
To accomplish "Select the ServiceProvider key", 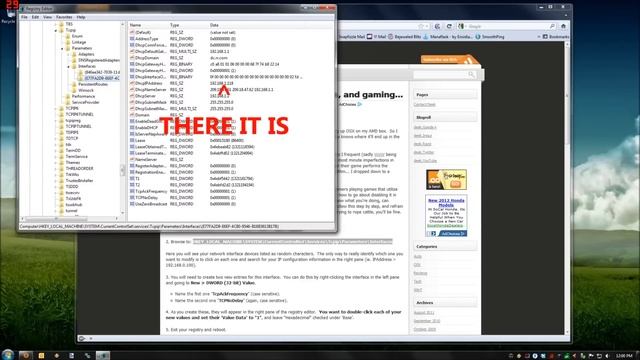I will coord(85,102).
